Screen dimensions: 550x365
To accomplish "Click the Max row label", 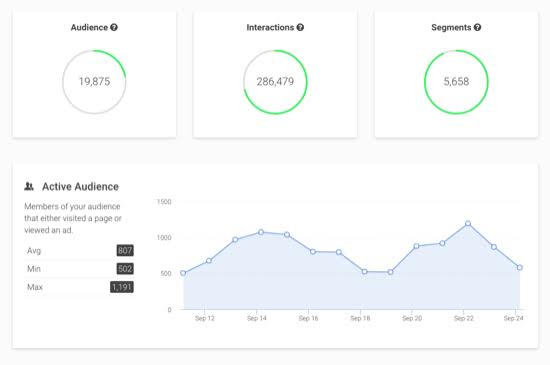I will [x=35, y=287].
